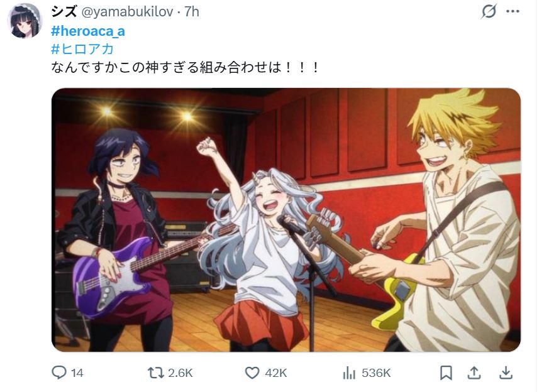Download the media with download arrow icon

pos(506,373)
